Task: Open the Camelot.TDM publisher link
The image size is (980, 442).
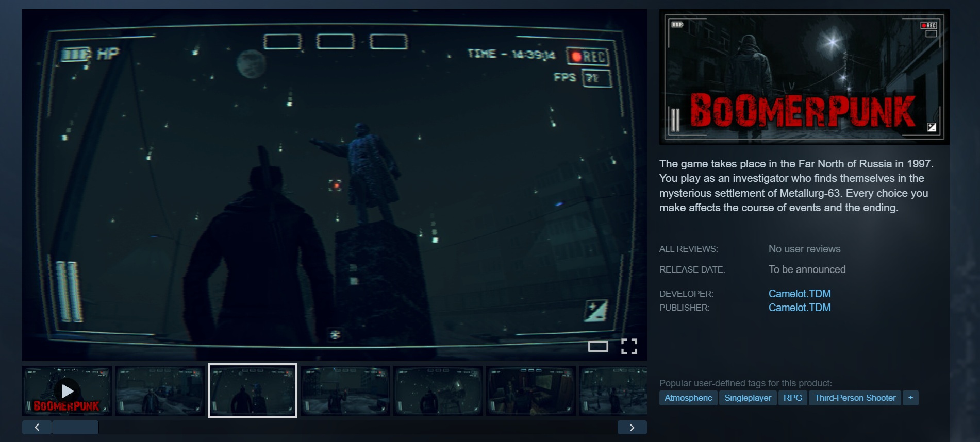Action: [x=800, y=308]
